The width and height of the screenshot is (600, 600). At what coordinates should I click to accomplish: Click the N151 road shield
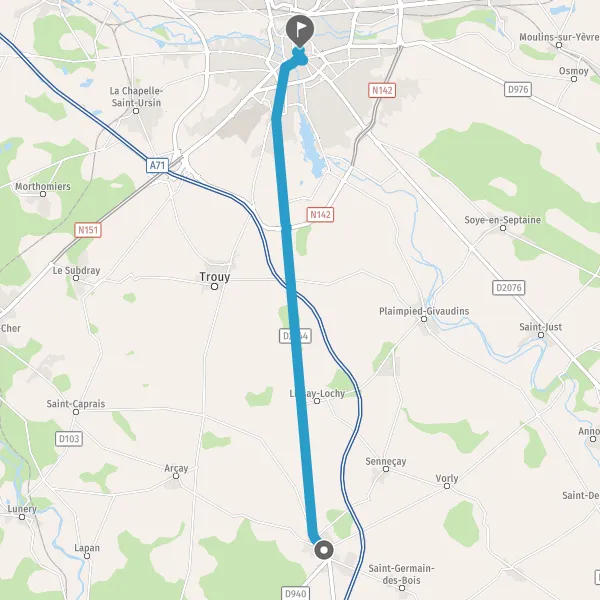(88, 230)
